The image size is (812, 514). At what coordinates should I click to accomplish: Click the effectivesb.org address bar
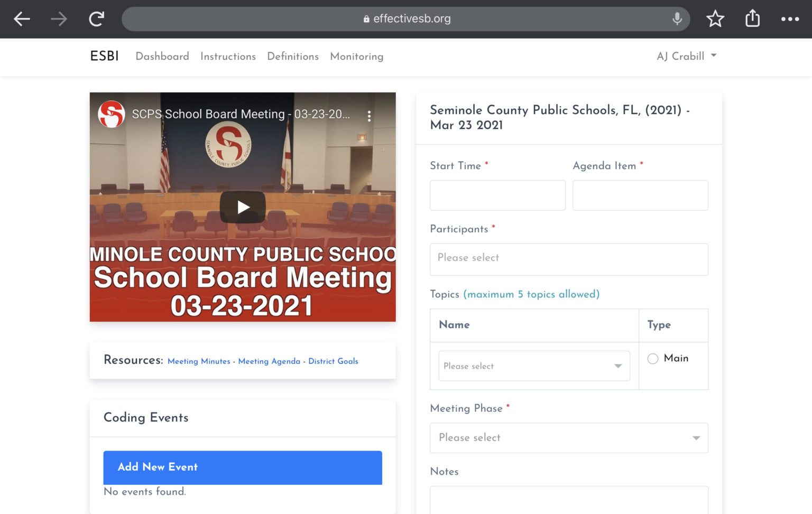pyautogui.click(x=405, y=19)
